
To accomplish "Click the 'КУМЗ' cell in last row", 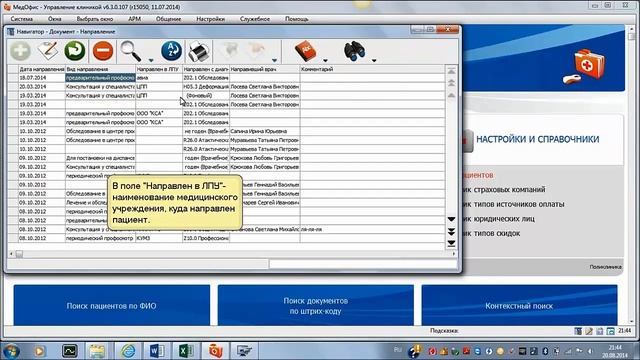I will (x=159, y=238).
